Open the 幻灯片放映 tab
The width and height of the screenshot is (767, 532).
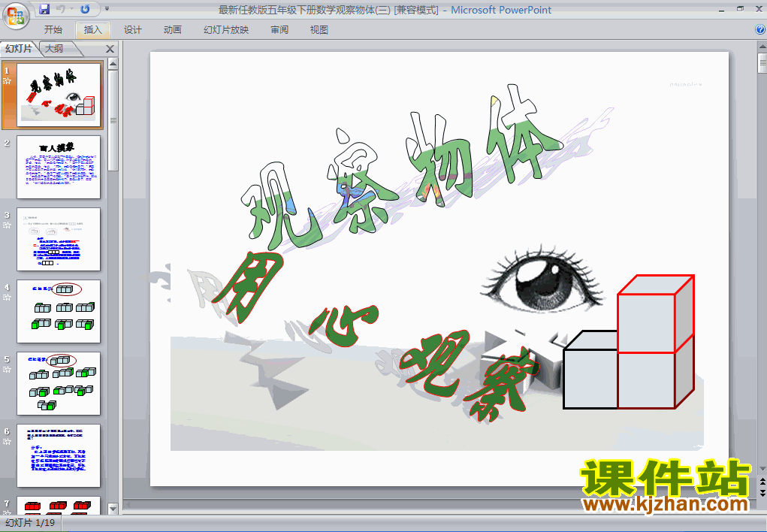(226, 30)
